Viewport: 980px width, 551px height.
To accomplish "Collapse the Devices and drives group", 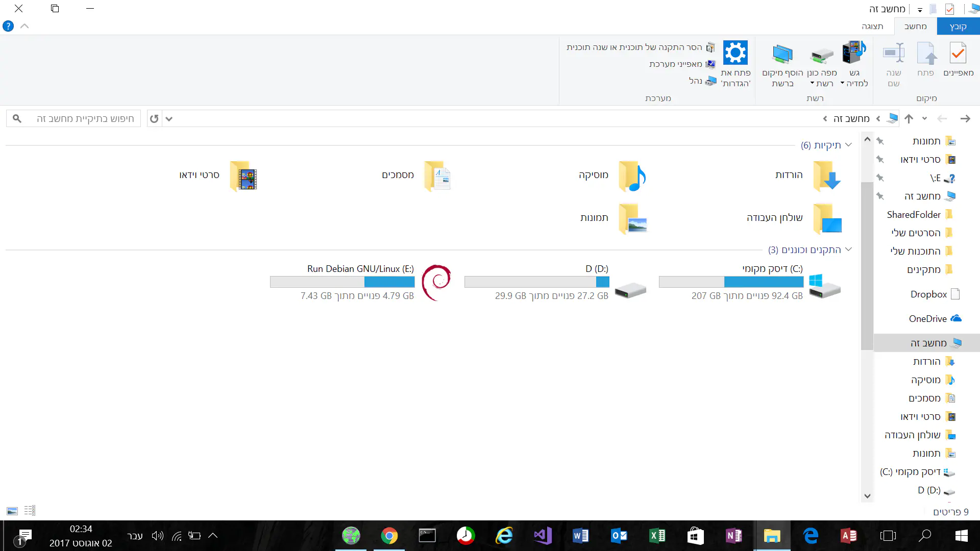I will (x=848, y=249).
